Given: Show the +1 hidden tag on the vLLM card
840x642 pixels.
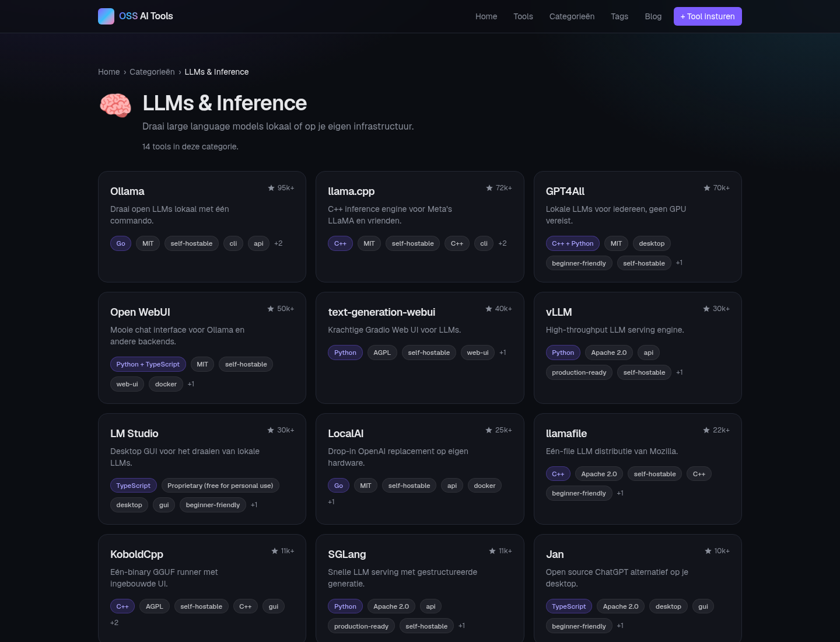Looking at the screenshot, I should coord(680,372).
